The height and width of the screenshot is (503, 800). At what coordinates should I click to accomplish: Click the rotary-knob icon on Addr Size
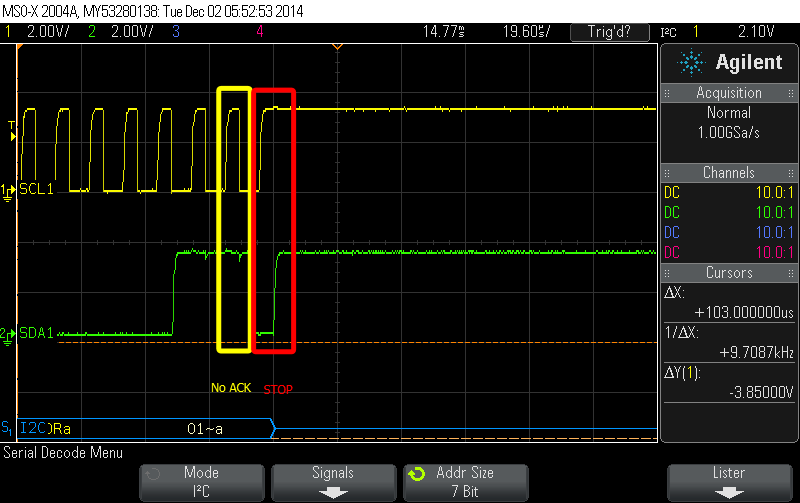click(416, 474)
